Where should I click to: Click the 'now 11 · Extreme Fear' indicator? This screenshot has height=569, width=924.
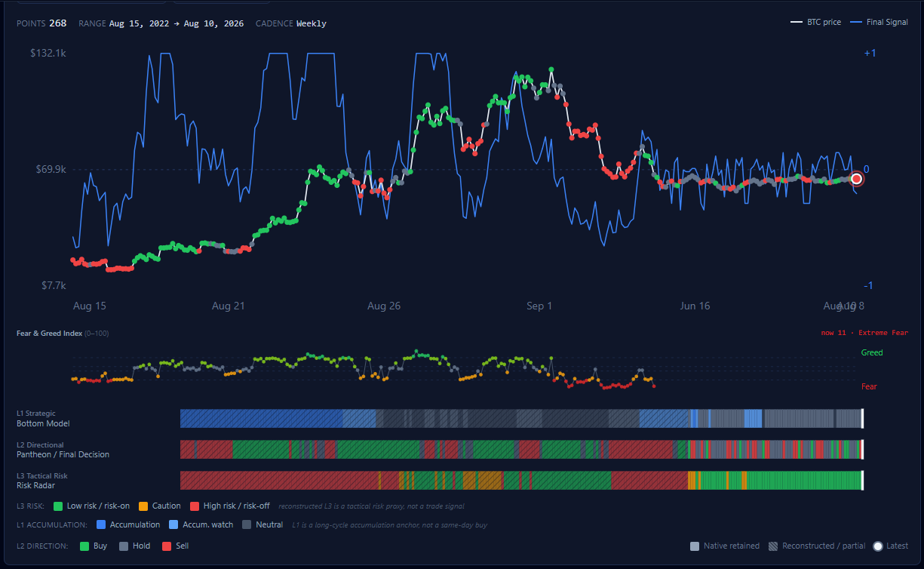pos(864,333)
